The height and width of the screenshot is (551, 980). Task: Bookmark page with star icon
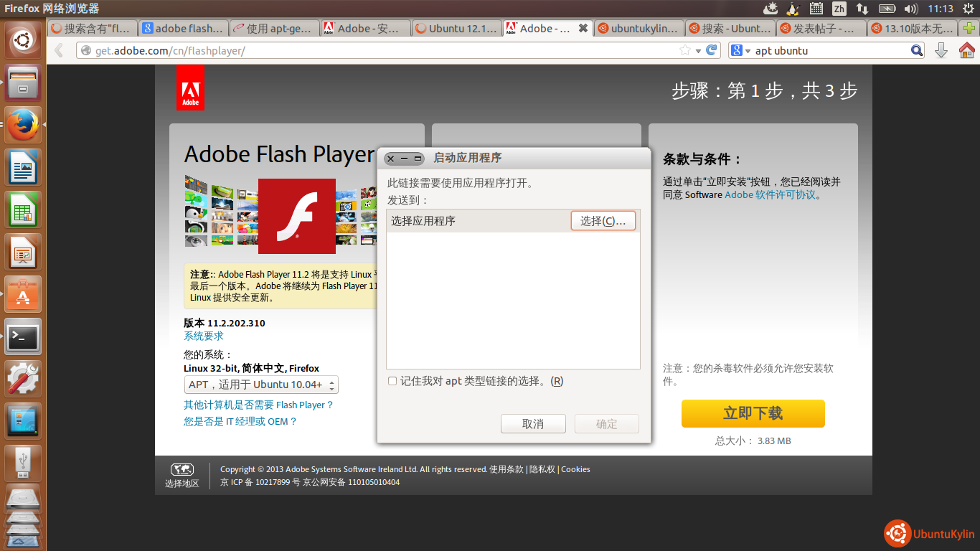point(685,50)
